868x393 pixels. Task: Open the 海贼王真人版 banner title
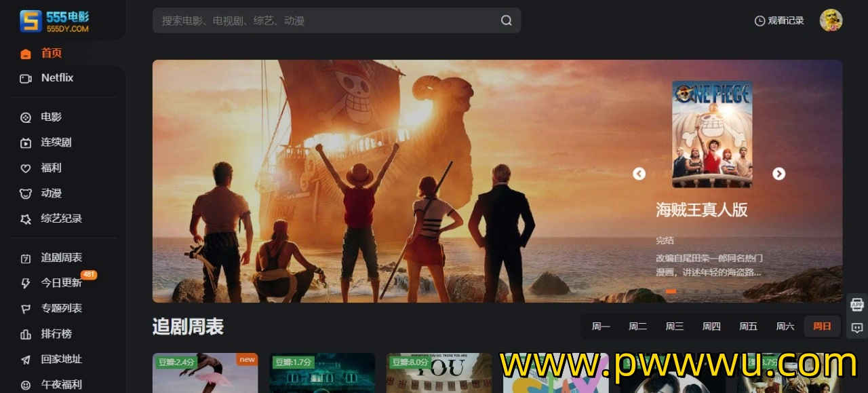[x=701, y=210]
